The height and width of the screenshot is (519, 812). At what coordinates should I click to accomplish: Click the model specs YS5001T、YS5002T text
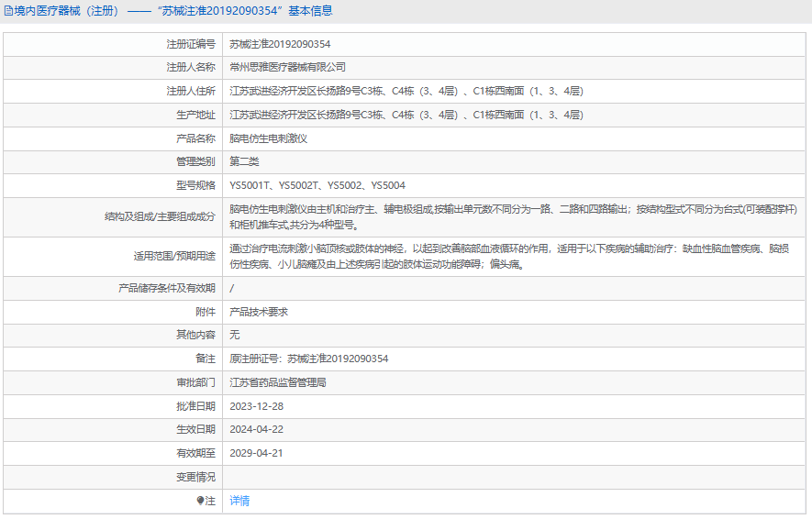[x=317, y=186]
